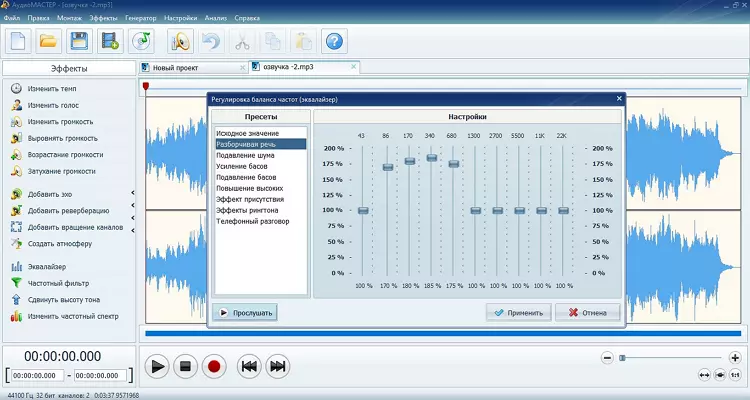Viewport: 750px width, 400px height.
Task: Click the Stop playback button
Action: coord(185,366)
